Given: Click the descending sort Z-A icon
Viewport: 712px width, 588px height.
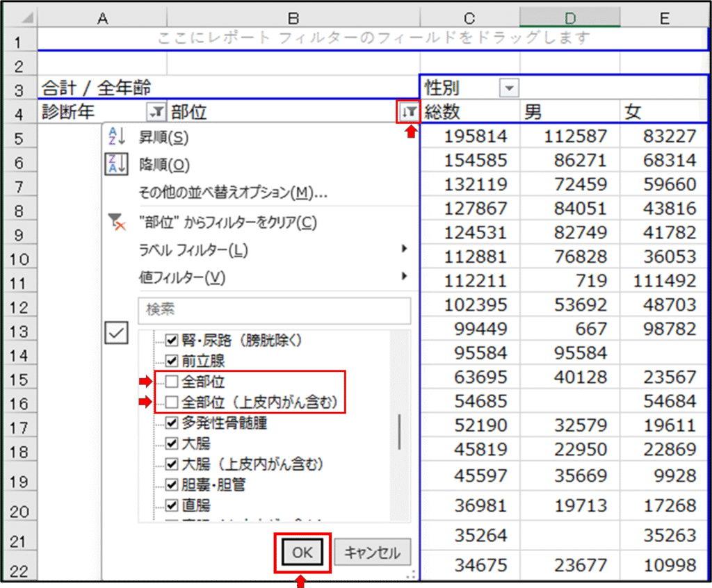Looking at the screenshot, I should (x=115, y=165).
